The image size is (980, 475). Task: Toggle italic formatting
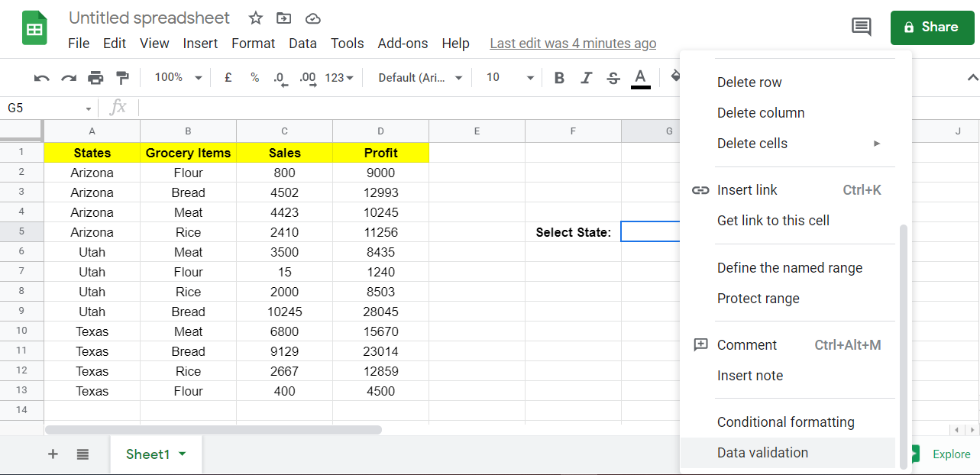[586, 77]
